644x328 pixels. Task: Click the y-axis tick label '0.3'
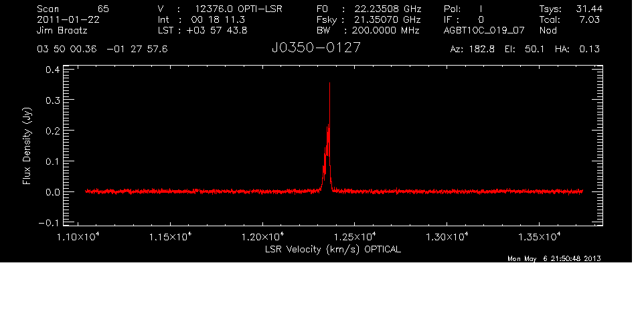[52, 100]
